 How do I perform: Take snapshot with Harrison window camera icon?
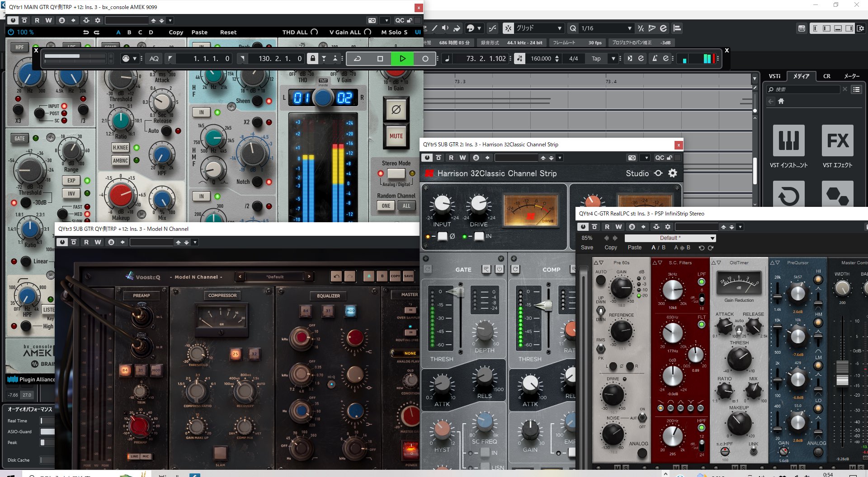pyautogui.click(x=632, y=158)
